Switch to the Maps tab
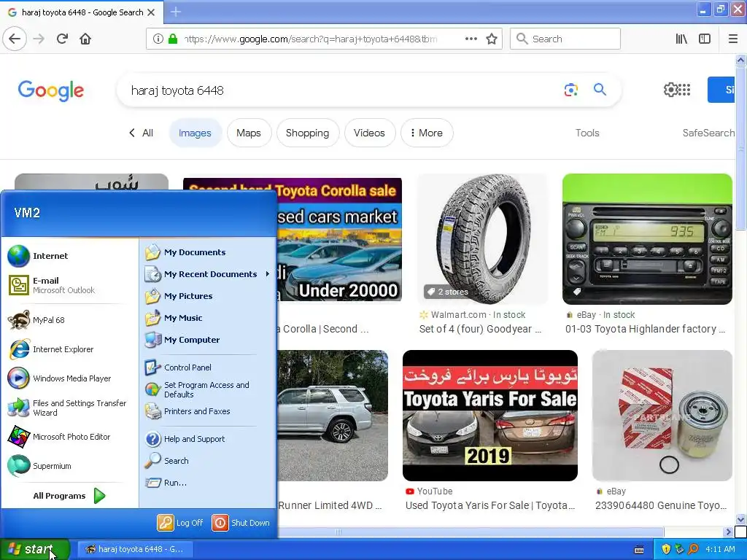The height and width of the screenshot is (560, 747). point(249,133)
